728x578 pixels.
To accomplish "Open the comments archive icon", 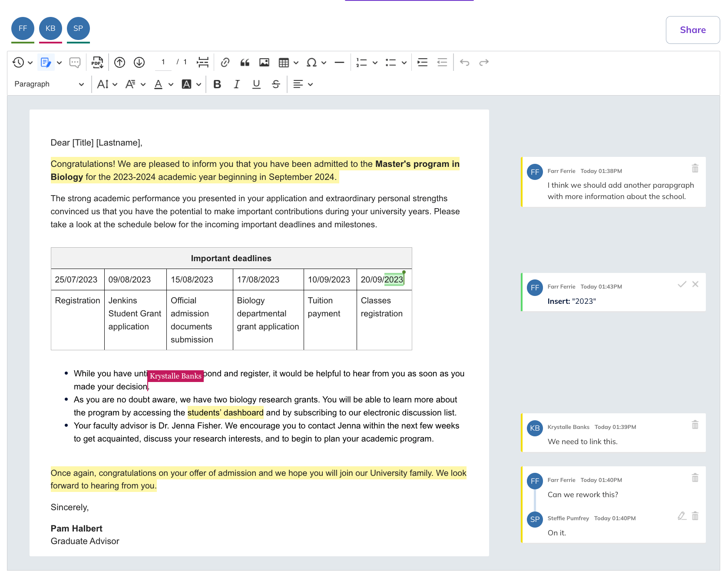I will [75, 63].
